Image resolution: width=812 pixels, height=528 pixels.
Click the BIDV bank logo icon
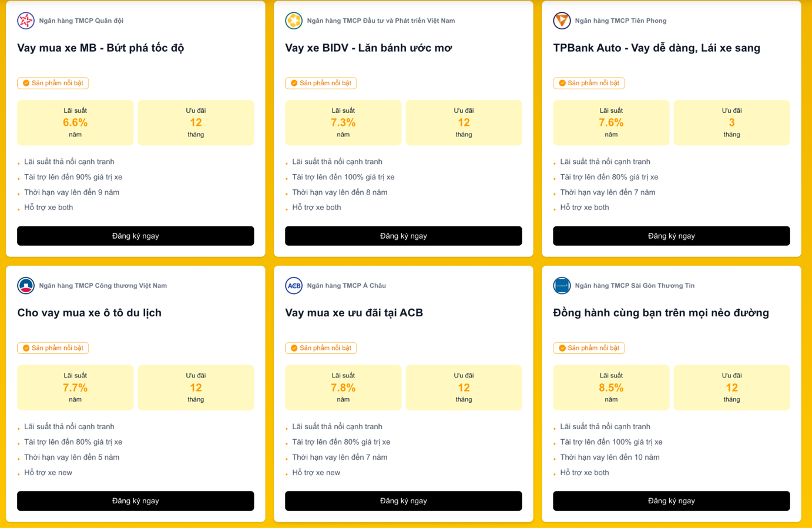[x=294, y=21]
